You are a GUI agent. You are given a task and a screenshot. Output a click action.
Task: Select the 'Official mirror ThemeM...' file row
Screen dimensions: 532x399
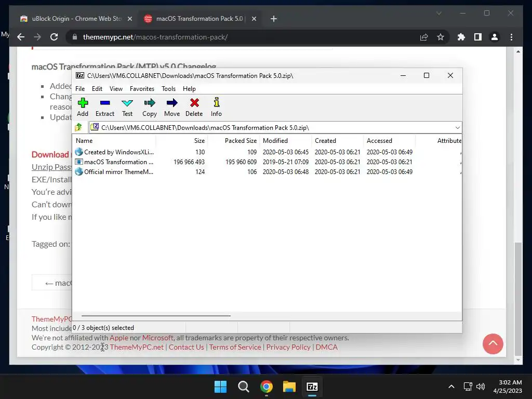coord(268,171)
